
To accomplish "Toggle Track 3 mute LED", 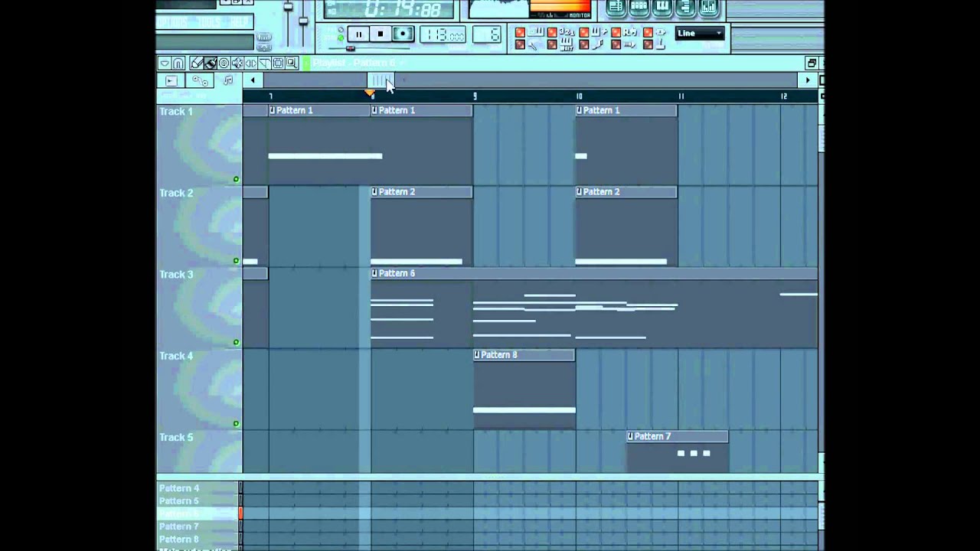I will [x=236, y=342].
